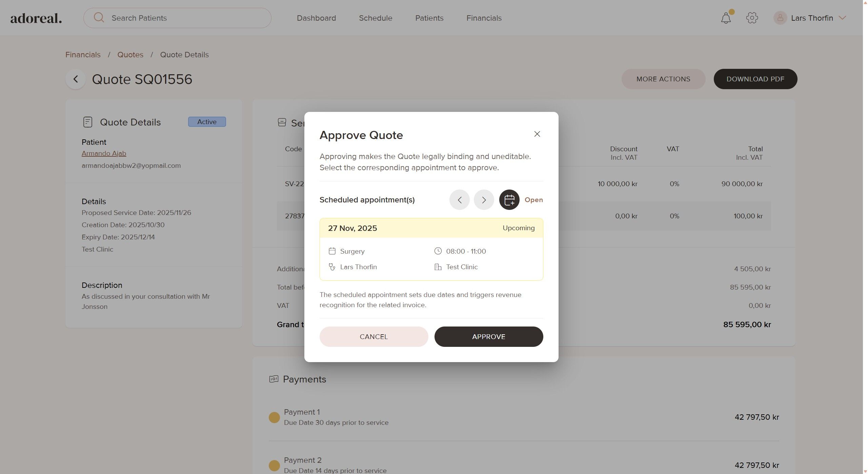Open the More Actions menu
Viewport: 868px width, 474px height.
(663, 79)
